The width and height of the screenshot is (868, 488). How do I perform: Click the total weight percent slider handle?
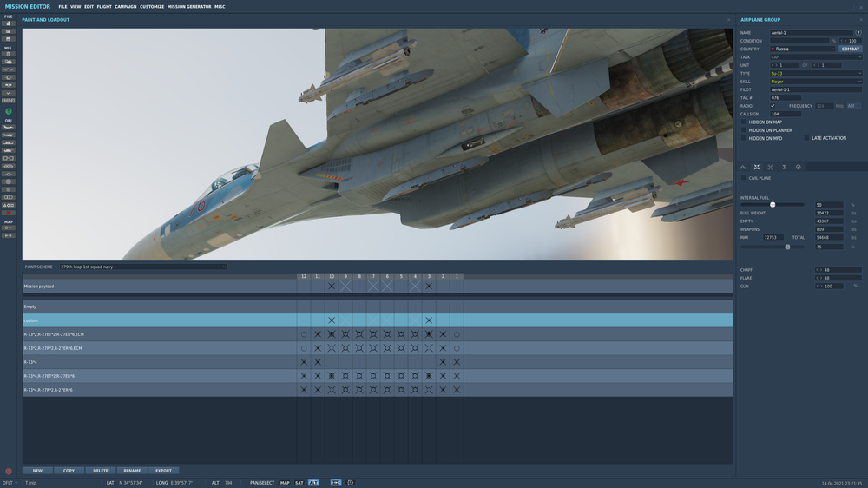click(788, 247)
